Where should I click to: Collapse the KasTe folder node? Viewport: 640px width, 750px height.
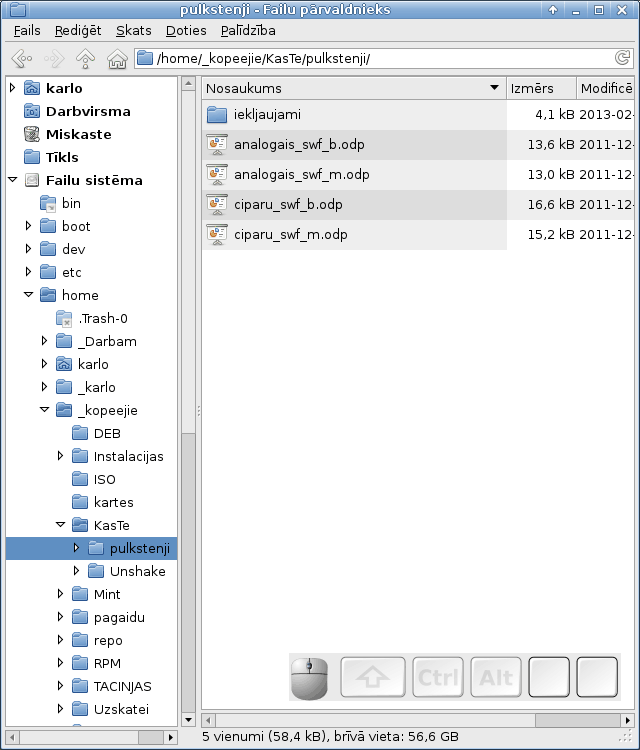[61, 525]
